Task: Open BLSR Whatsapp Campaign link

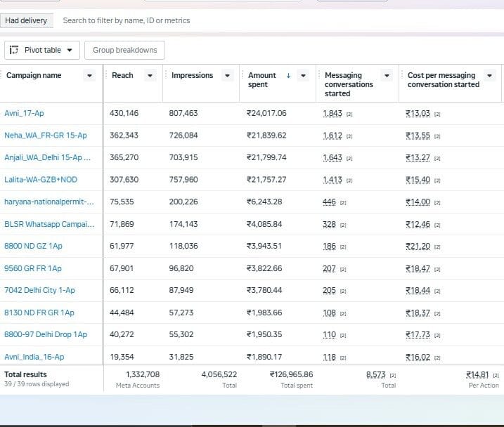Action: (x=49, y=224)
